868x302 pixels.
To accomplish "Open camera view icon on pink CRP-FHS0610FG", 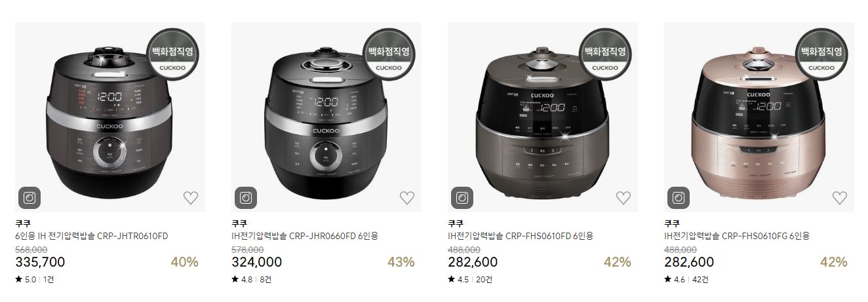I will tap(679, 197).
